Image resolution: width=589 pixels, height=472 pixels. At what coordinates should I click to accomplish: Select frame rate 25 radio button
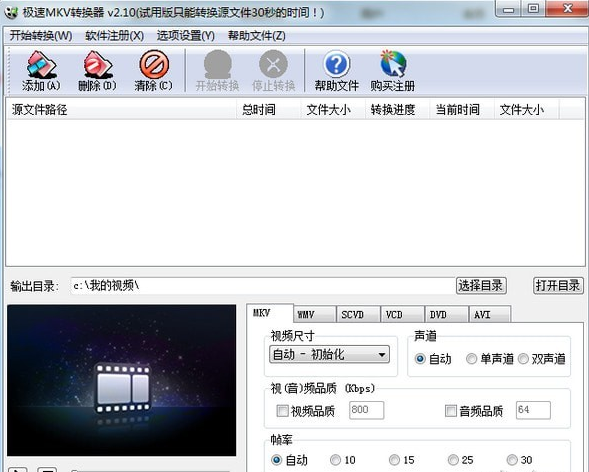pos(453,460)
